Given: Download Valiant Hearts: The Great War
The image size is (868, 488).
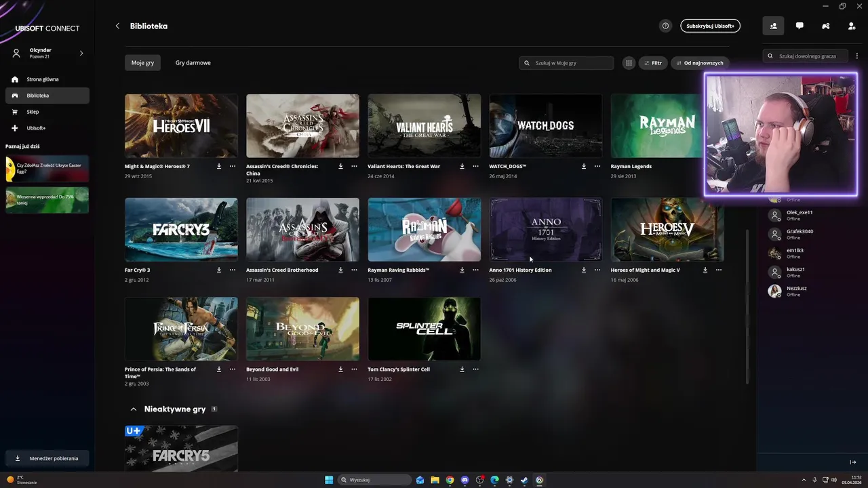Looking at the screenshot, I should tap(462, 166).
